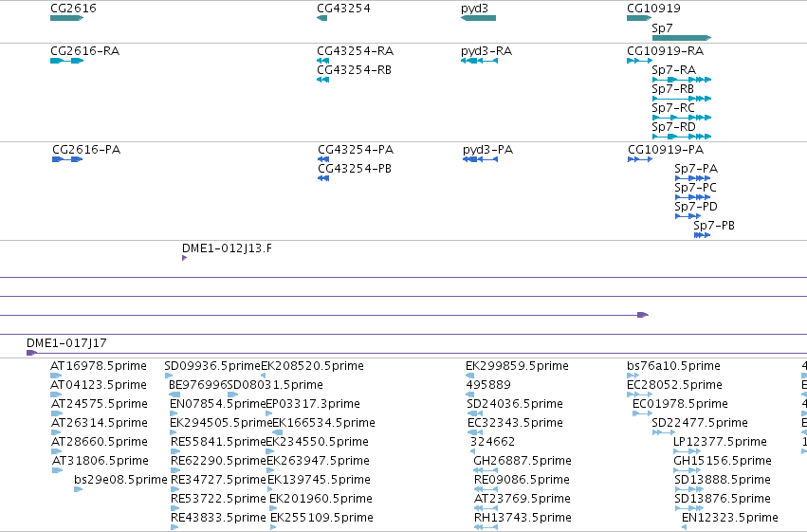The height and width of the screenshot is (532, 807).
Task: Select EST SD22477.5prime
Action: [664, 432]
